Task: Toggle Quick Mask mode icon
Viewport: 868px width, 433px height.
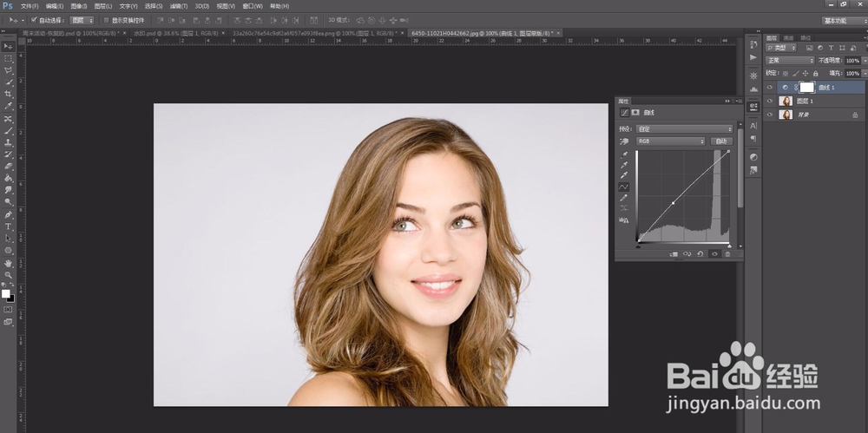Action: (x=8, y=309)
